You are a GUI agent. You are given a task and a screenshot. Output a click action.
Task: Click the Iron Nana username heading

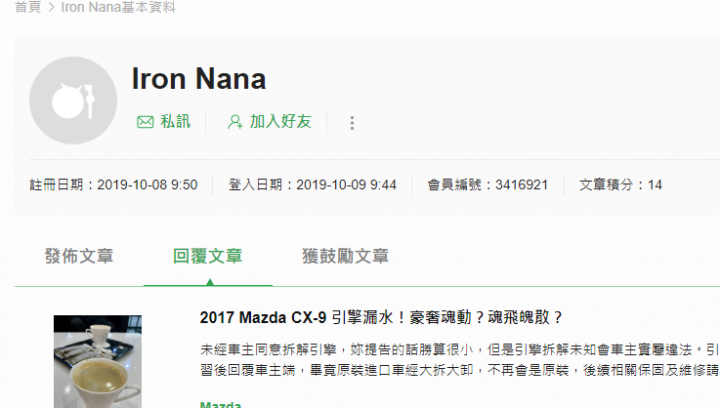(199, 78)
